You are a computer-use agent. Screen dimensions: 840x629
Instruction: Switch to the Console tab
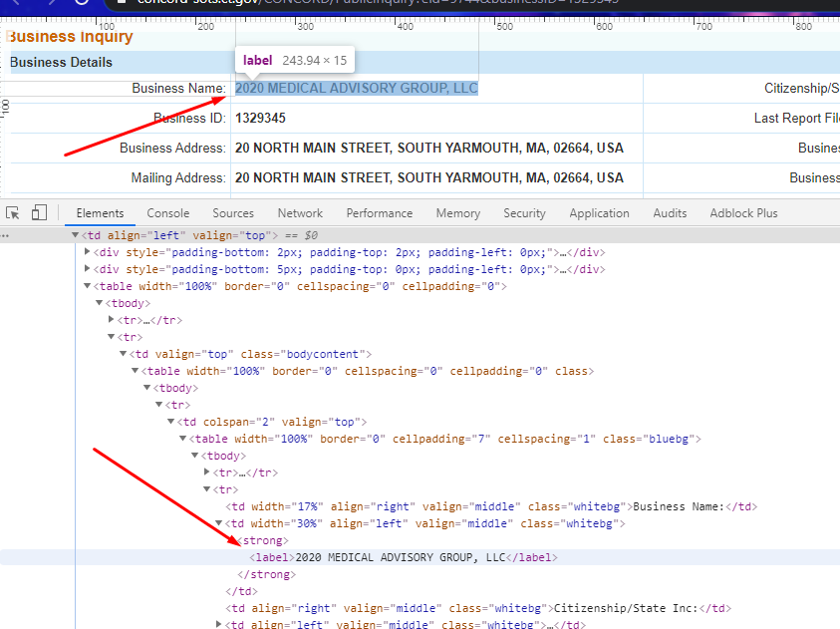pyautogui.click(x=168, y=213)
